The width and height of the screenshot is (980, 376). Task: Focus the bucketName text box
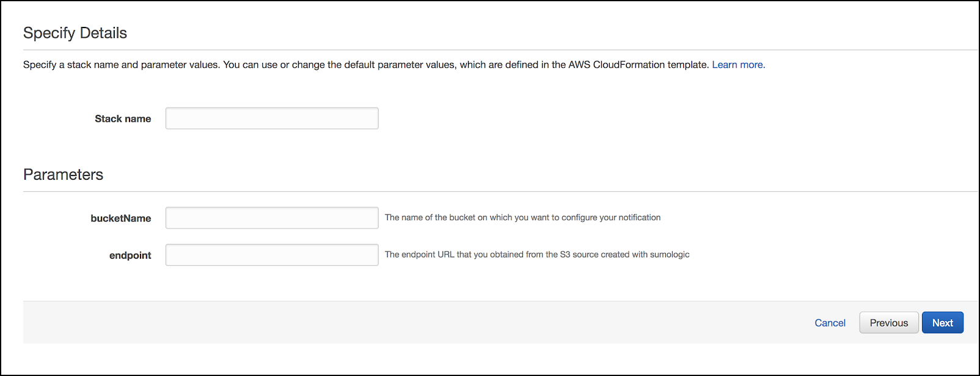[272, 218]
